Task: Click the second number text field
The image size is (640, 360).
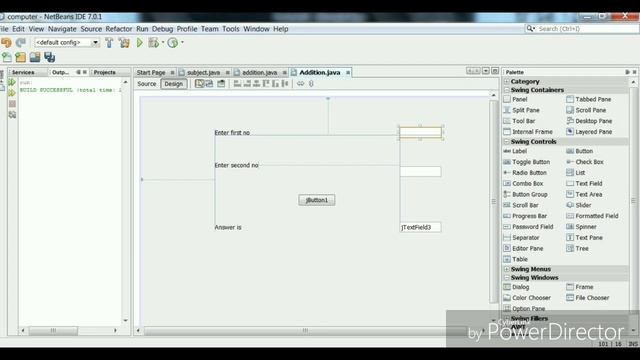Action: [420, 171]
